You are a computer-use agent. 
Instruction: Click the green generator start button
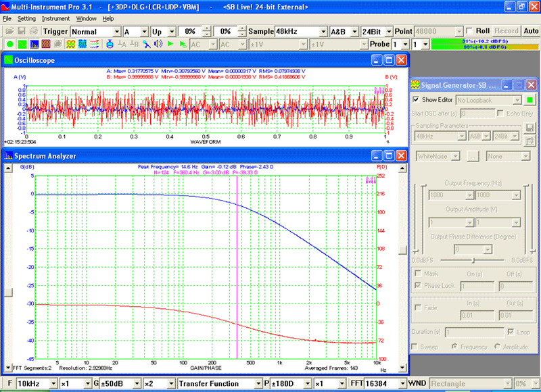point(530,100)
